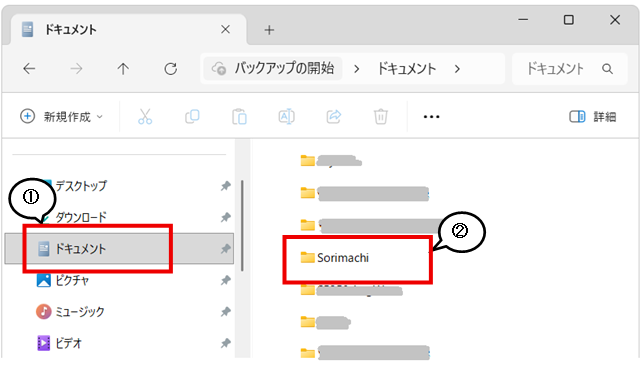Click pin icon beside ピクチャ
Image resolution: width=641 pixels, height=365 pixels.
click(225, 280)
